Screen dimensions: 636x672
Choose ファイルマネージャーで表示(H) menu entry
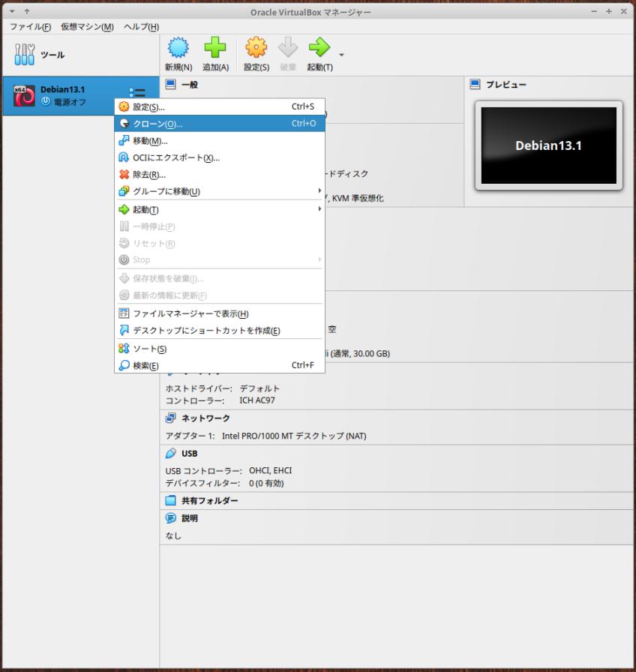(220, 313)
